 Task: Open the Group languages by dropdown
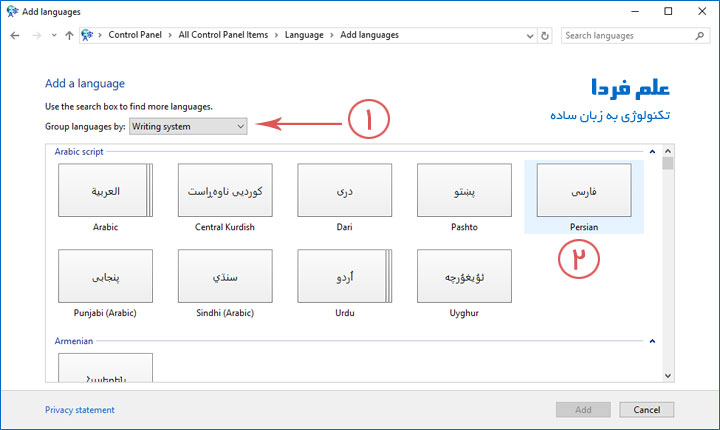click(x=187, y=126)
